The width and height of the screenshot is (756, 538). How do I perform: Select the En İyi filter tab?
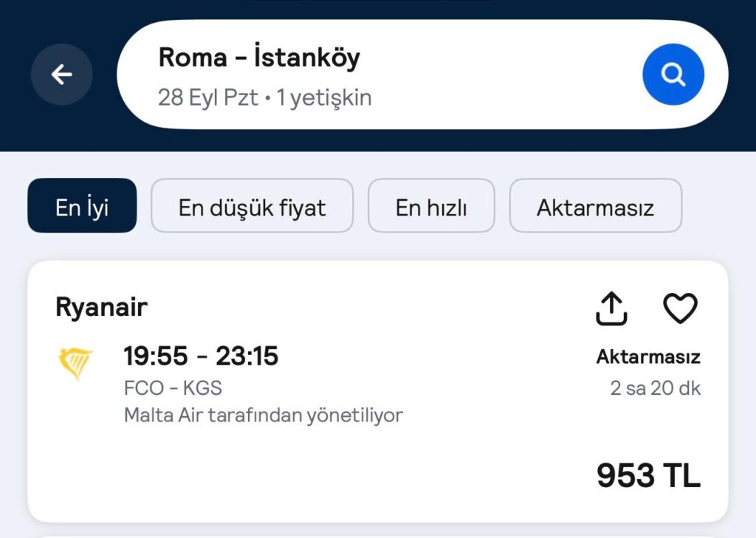tap(82, 206)
